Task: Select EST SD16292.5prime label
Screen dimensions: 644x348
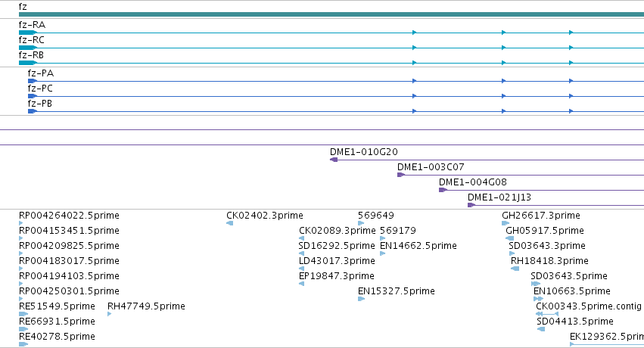Action: point(337,246)
